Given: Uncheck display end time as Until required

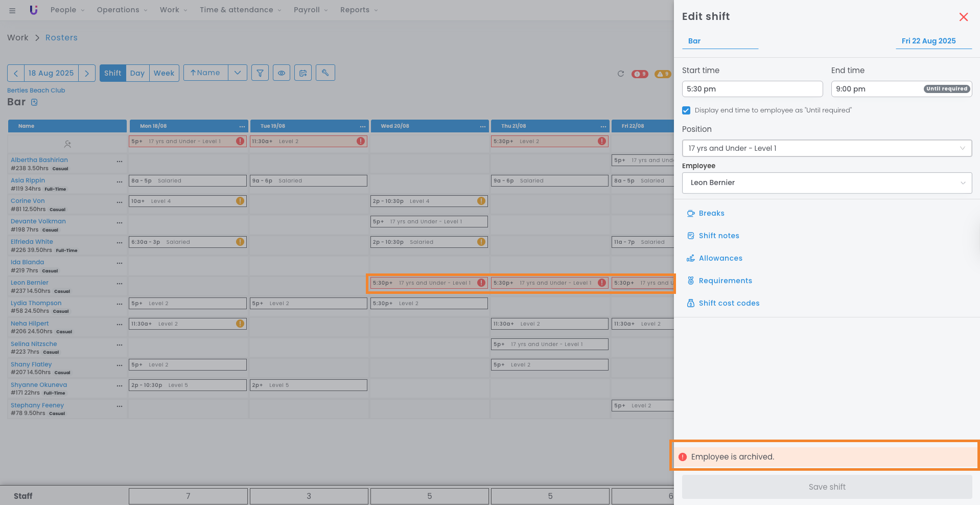Looking at the screenshot, I should pyautogui.click(x=686, y=110).
